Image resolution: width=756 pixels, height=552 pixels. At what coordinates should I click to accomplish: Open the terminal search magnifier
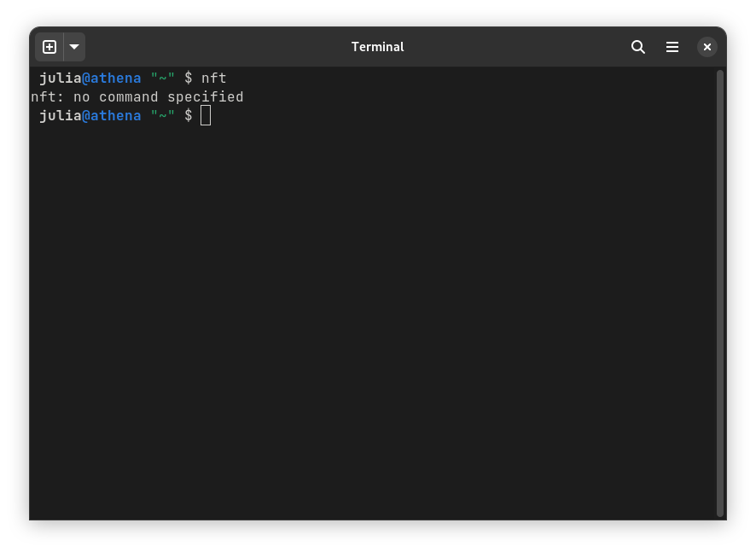638,47
